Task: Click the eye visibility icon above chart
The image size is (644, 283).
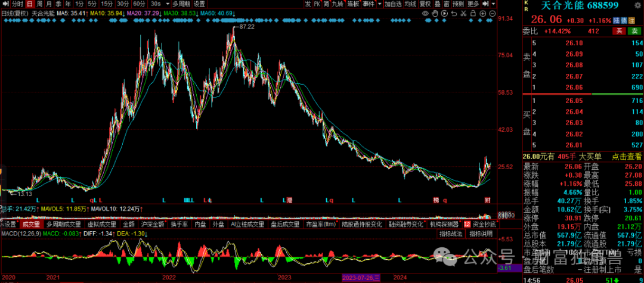Action: [x=426, y=14]
